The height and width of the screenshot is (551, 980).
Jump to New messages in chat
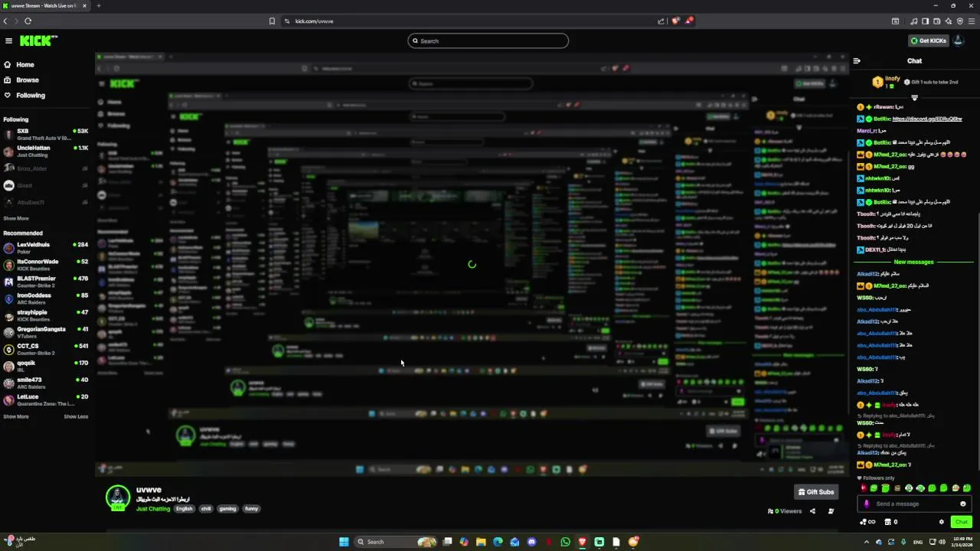point(913,262)
